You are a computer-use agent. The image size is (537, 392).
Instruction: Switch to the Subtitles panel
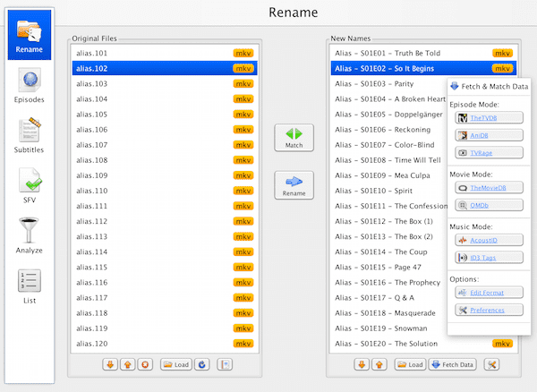(28, 137)
